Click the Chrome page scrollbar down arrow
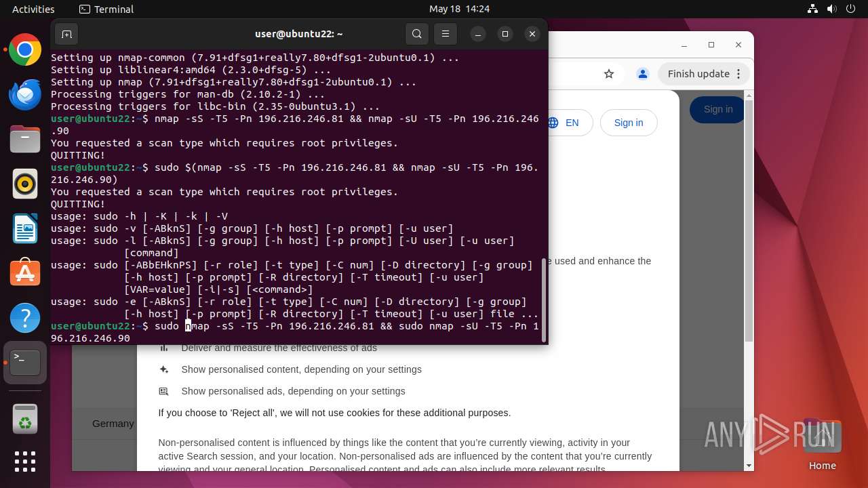Image resolution: width=868 pixels, height=488 pixels. [x=749, y=466]
